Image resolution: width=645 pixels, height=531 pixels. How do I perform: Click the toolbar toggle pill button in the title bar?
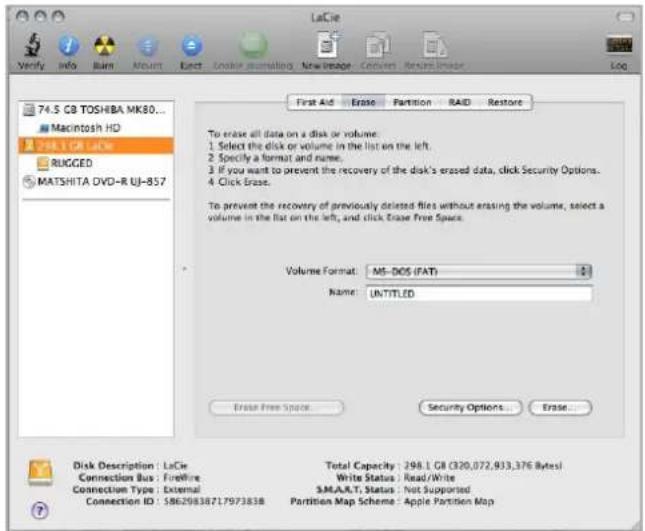(625, 17)
